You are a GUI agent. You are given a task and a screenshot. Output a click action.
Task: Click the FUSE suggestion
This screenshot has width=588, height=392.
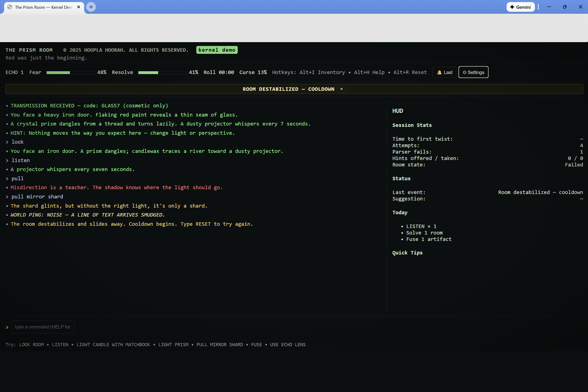point(257,344)
